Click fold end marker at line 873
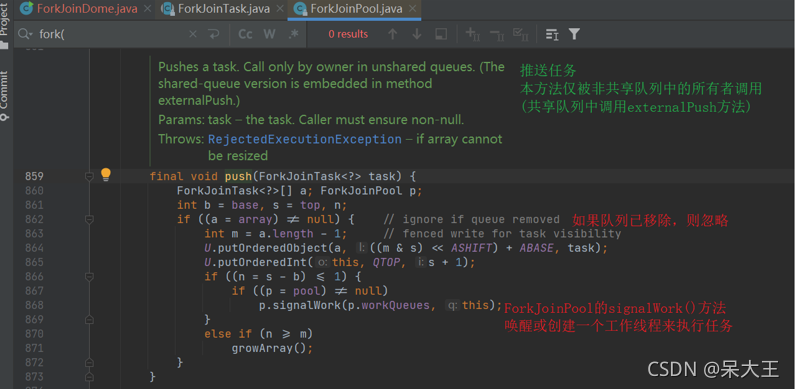Viewport: 795px width, 389px height. [90, 377]
